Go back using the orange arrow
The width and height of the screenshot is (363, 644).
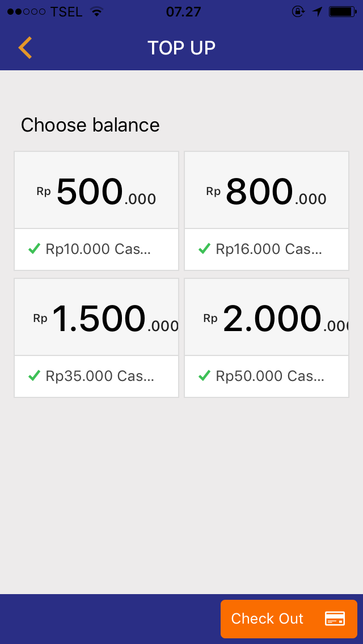click(x=25, y=48)
